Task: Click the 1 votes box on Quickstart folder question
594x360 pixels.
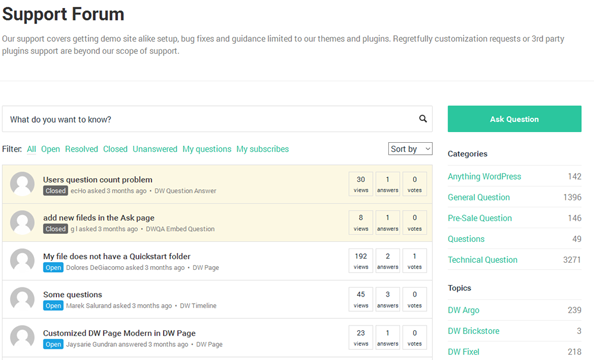Action: click(414, 261)
